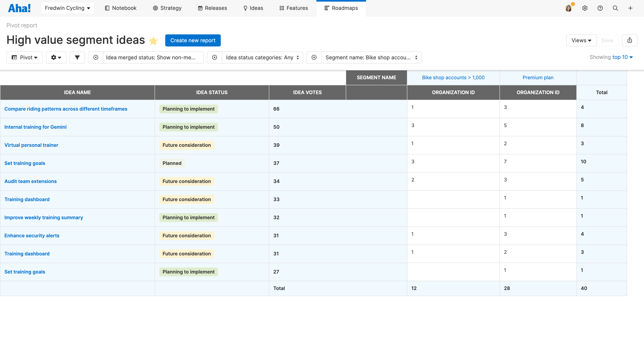Open the Virtual personal trainer idea
The image size is (644, 362).
tap(31, 145)
